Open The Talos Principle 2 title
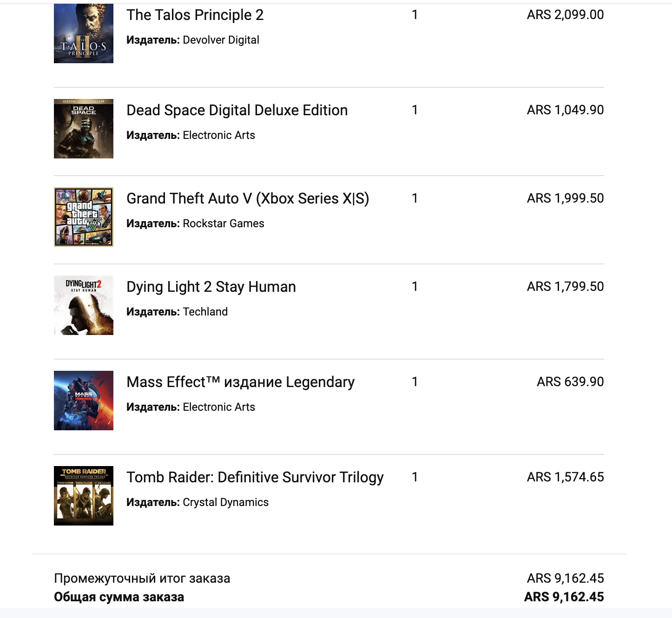672x618 pixels. pyautogui.click(x=195, y=15)
